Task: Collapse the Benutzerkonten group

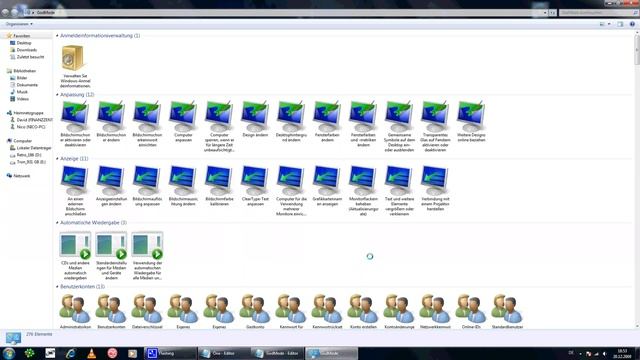Action: pos(57,287)
